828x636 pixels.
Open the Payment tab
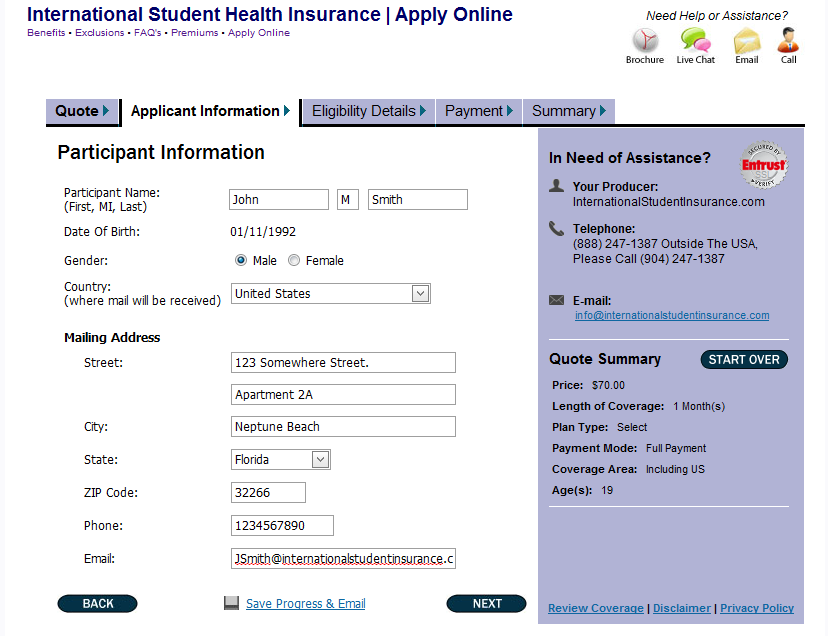tap(479, 111)
